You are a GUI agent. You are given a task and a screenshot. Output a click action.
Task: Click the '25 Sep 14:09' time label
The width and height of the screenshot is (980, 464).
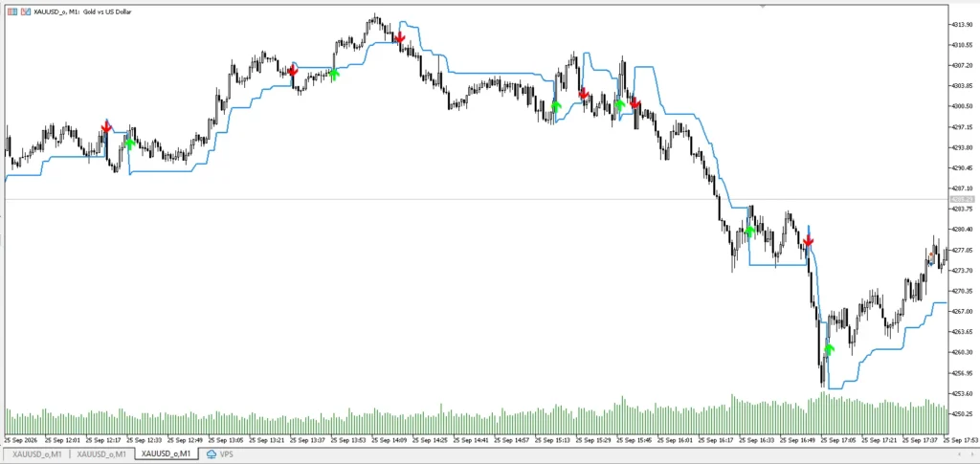389,440
